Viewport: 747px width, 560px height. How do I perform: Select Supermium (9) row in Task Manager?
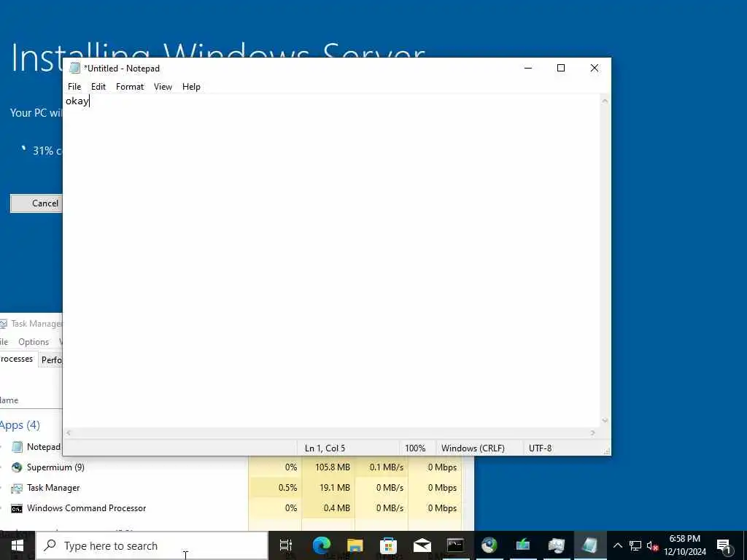pos(231,467)
